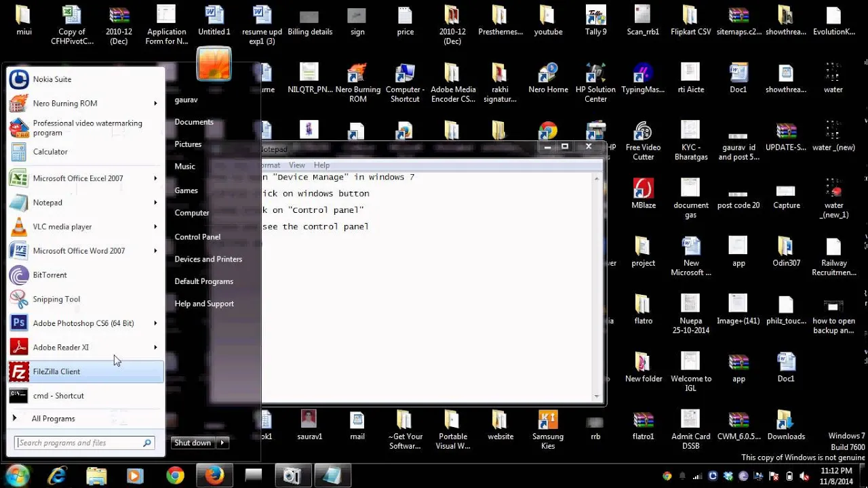Open Notepad from Start menu list
The image size is (868, 488).
pos(85,203)
